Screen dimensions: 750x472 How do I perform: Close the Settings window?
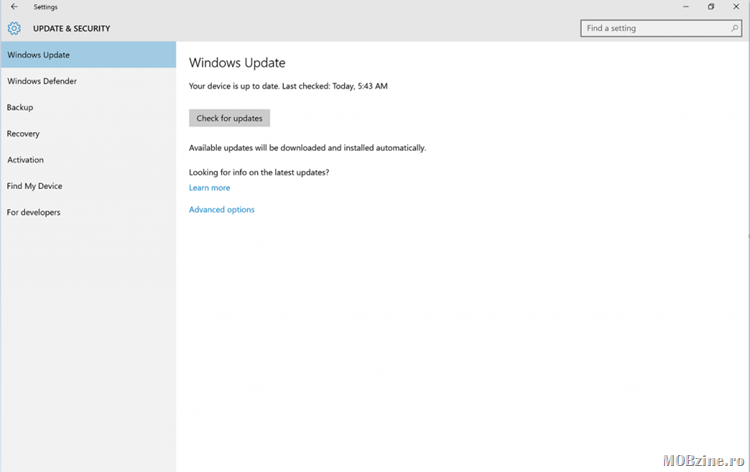tap(736, 7)
